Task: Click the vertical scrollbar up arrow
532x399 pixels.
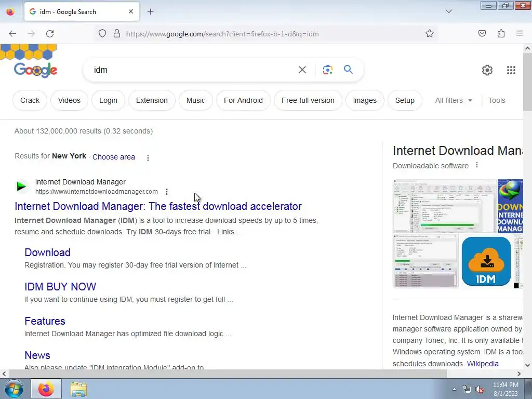Action: (x=527, y=48)
